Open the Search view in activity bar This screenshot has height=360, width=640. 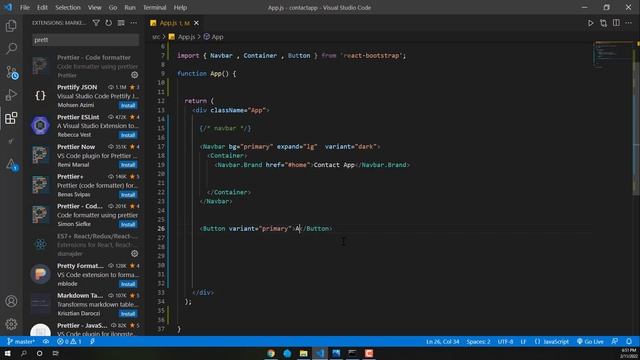pos(11,49)
